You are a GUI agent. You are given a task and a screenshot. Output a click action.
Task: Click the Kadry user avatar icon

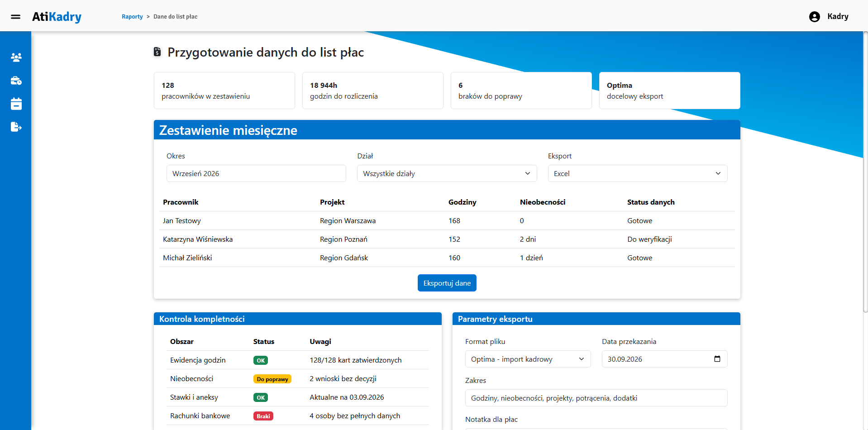(814, 17)
